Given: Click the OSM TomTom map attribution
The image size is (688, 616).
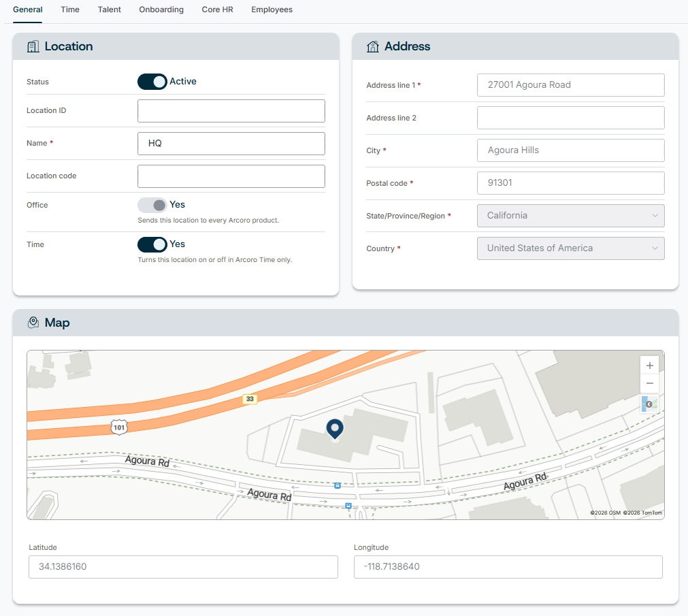Looking at the screenshot, I should [x=625, y=513].
